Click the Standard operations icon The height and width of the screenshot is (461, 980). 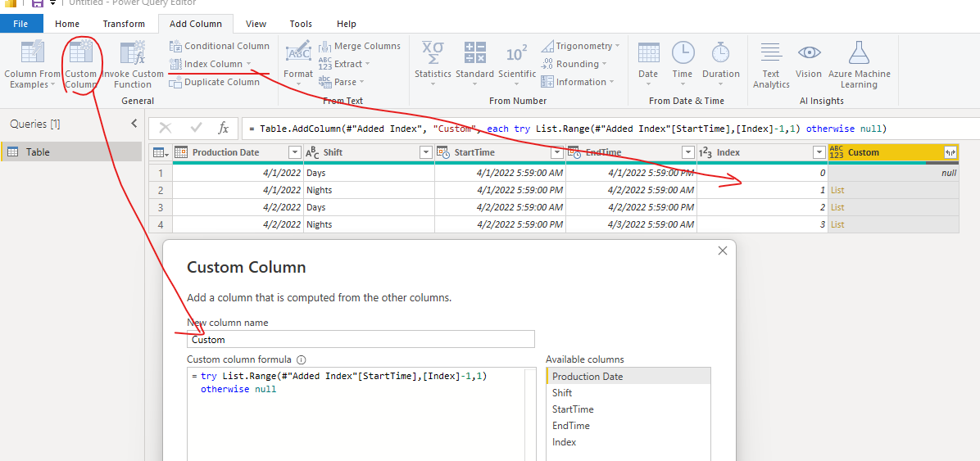coord(475,52)
